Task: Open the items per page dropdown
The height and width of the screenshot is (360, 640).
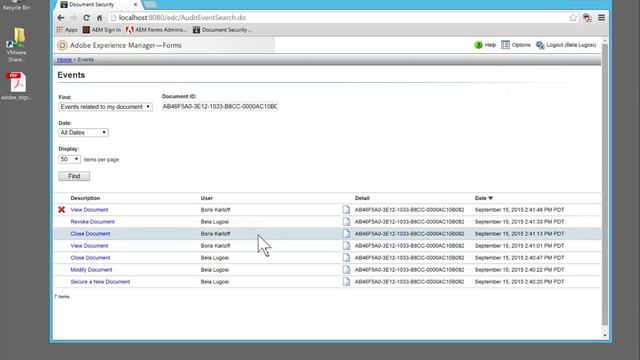Action: coord(69,159)
